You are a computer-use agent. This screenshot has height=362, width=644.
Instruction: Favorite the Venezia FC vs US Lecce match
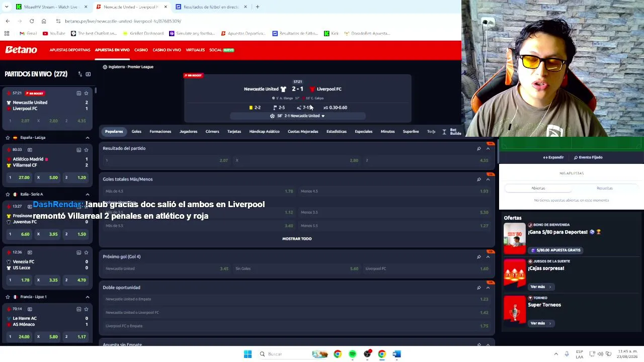(x=86, y=252)
